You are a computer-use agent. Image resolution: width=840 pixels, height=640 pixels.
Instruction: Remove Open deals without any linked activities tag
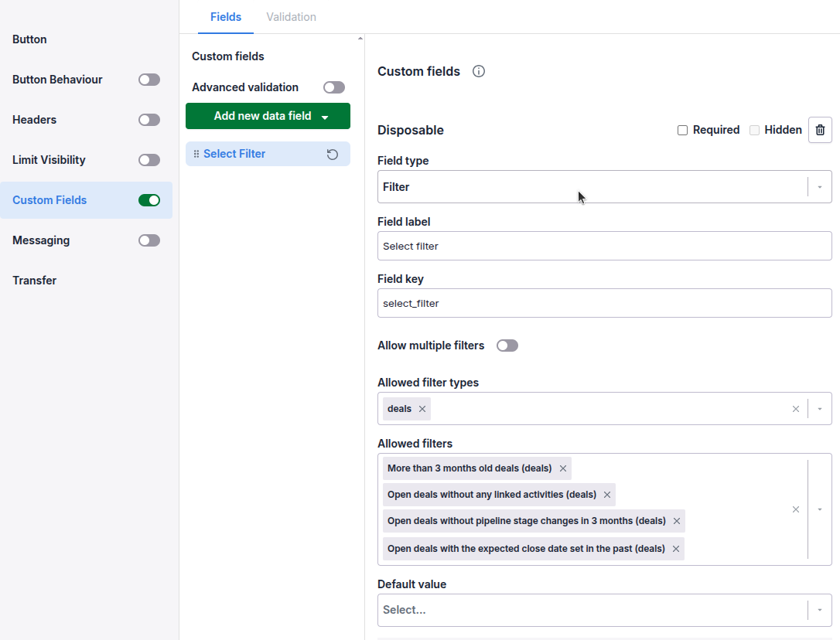click(x=607, y=495)
